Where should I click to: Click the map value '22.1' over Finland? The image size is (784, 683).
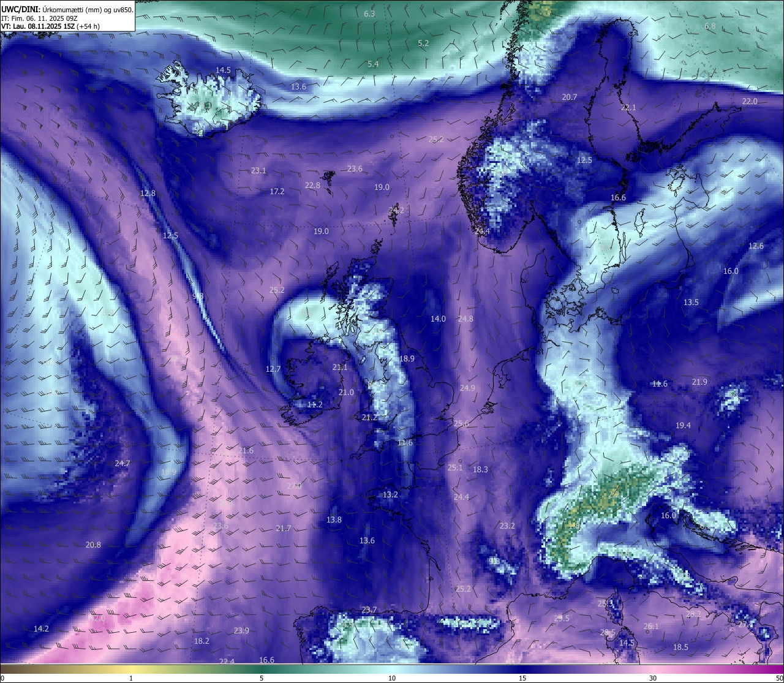(x=628, y=107)
